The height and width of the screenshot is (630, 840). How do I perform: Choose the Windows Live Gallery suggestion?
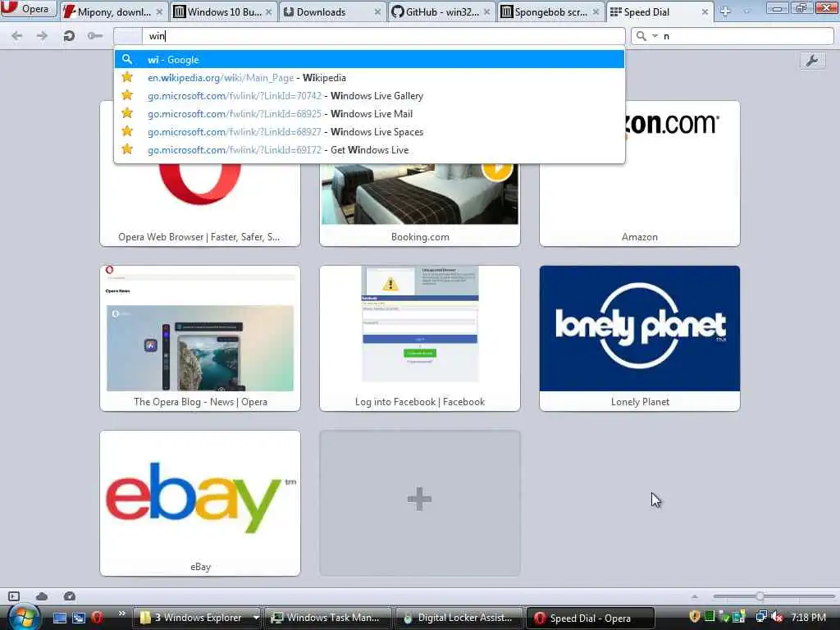tap(369, 96)
